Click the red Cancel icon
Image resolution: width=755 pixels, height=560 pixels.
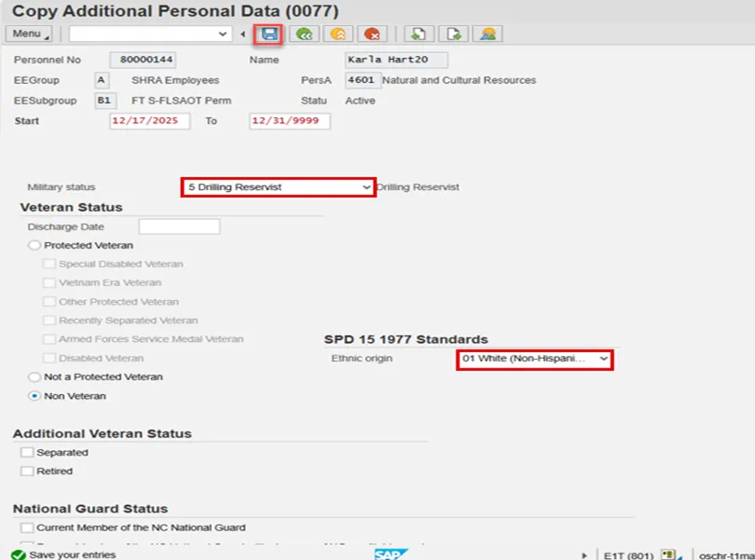pyautogui.click(x=372, y=34)
